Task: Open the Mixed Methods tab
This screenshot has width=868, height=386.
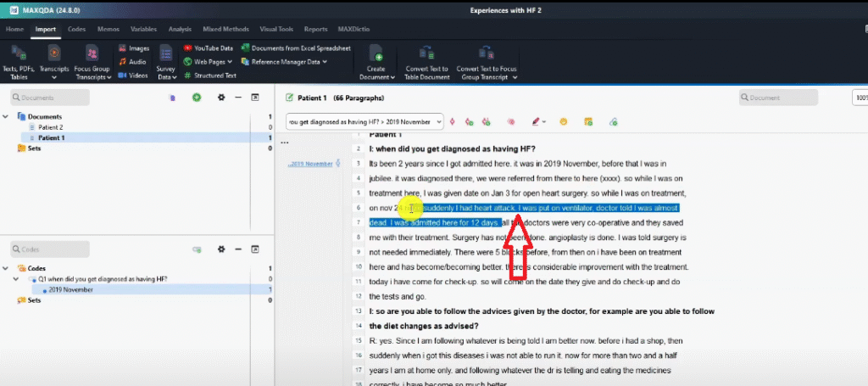Action: (x=225, y=30)
